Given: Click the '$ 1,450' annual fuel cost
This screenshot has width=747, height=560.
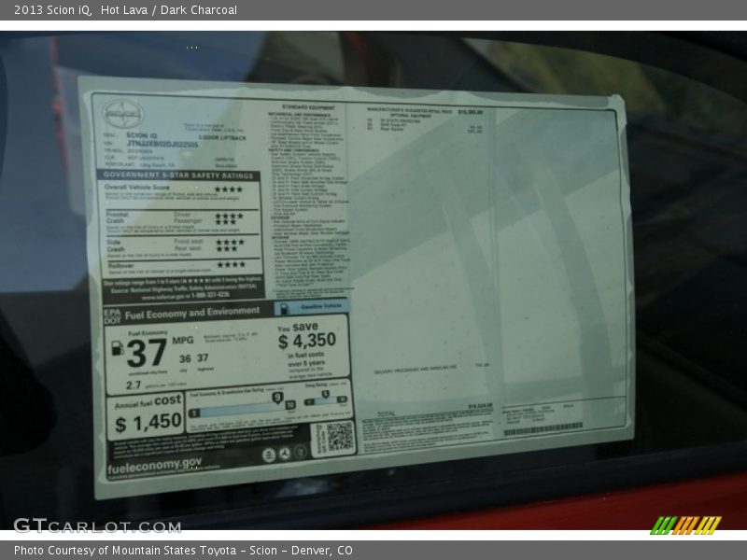Looking at the screenshot, I should [x=148, y=423].
